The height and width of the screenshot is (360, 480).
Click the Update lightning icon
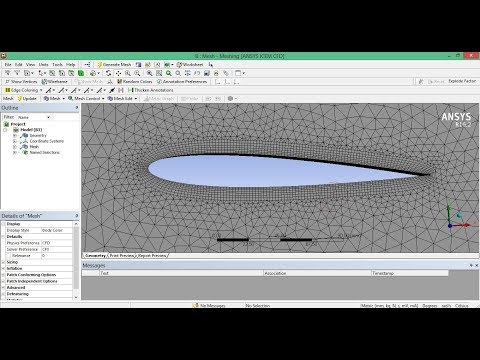pyautogui.click(x=20, y=99)
